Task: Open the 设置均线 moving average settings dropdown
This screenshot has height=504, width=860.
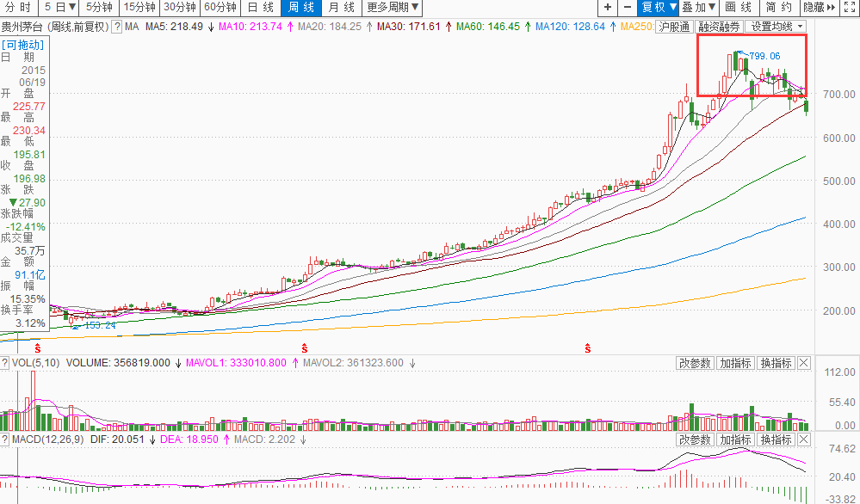Action: tap(775, 27)
